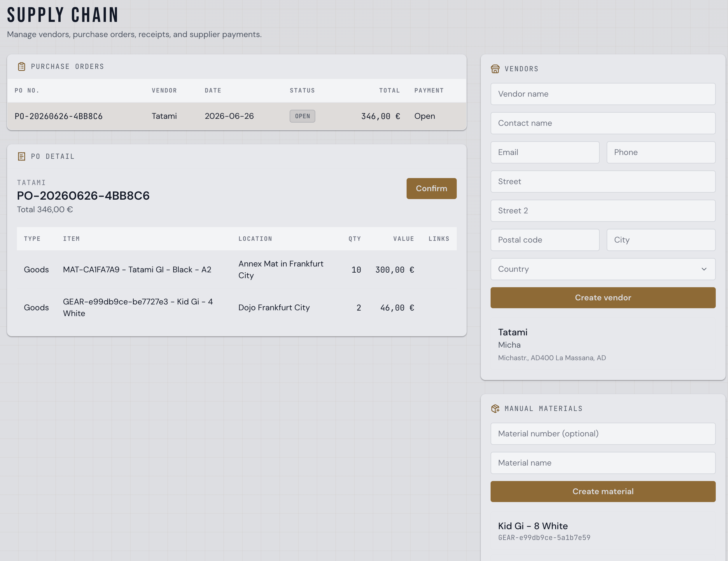728x561 pixels.
Task: Click the Micha contact name
Action: click(x=509, y=345)
